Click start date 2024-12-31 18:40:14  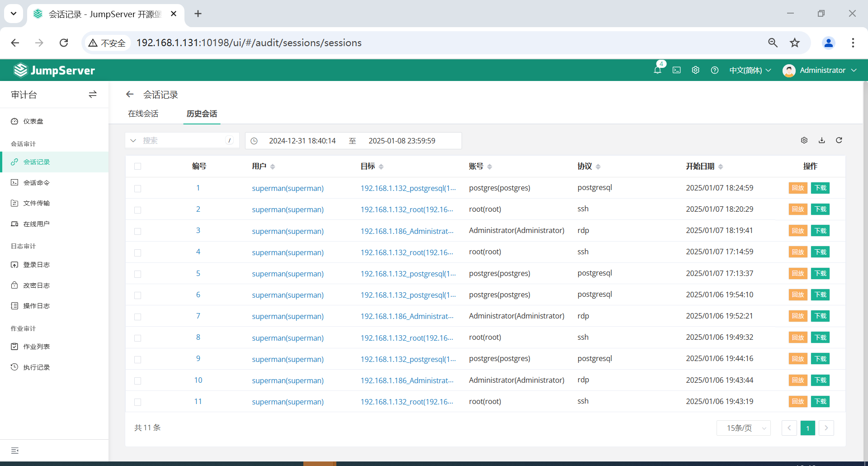click(x=302, y=141)
